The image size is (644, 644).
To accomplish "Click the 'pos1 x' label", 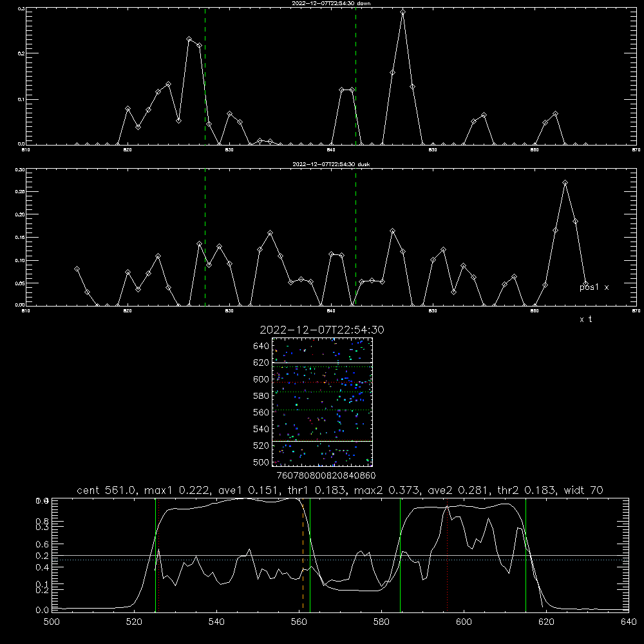I will click(594, 287).
